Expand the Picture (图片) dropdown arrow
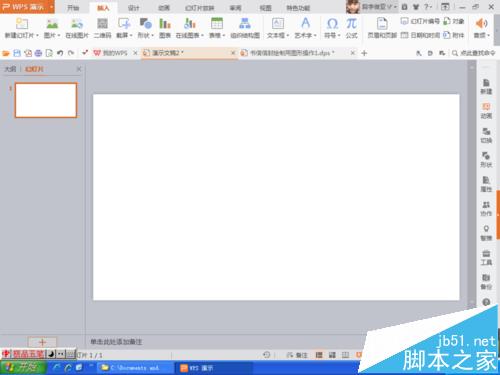Viewport: 500px width, 375px height. pos(59,35)
